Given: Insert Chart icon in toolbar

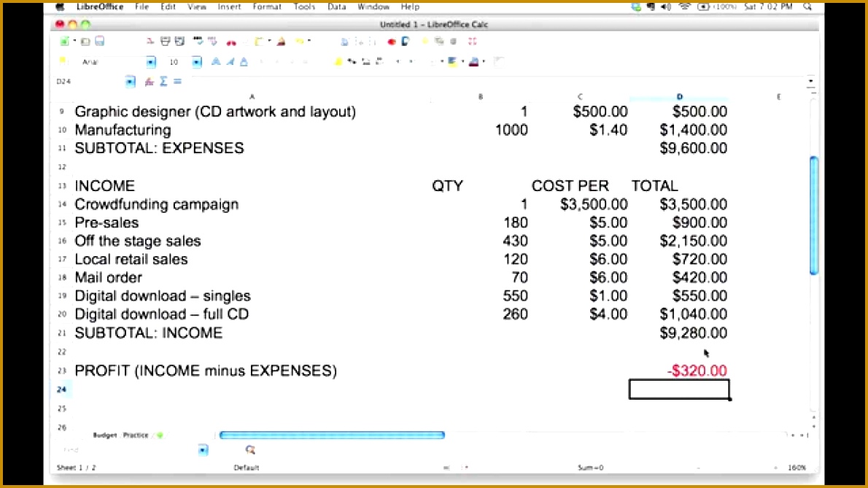Looking at the screenshot, I should [392, 42].
